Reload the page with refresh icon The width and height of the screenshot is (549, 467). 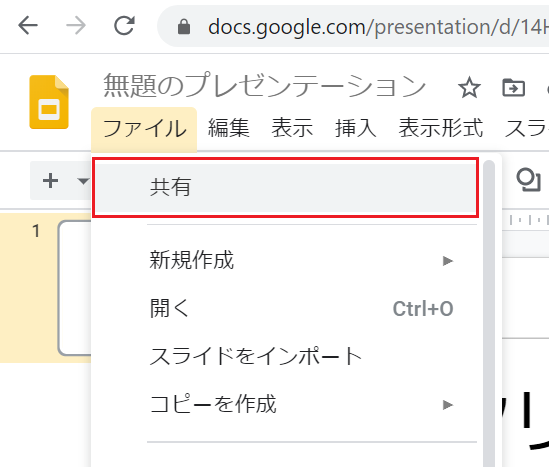[x=124, y=26]
